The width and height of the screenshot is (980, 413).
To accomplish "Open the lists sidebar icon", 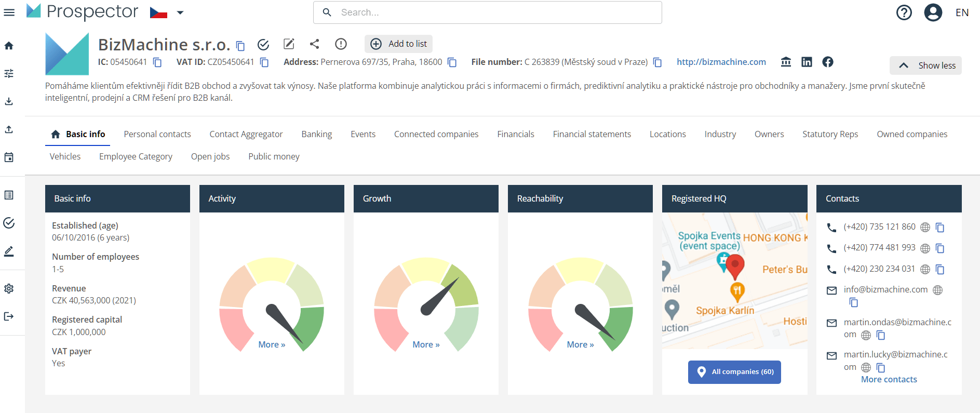I will coord(9,195).
